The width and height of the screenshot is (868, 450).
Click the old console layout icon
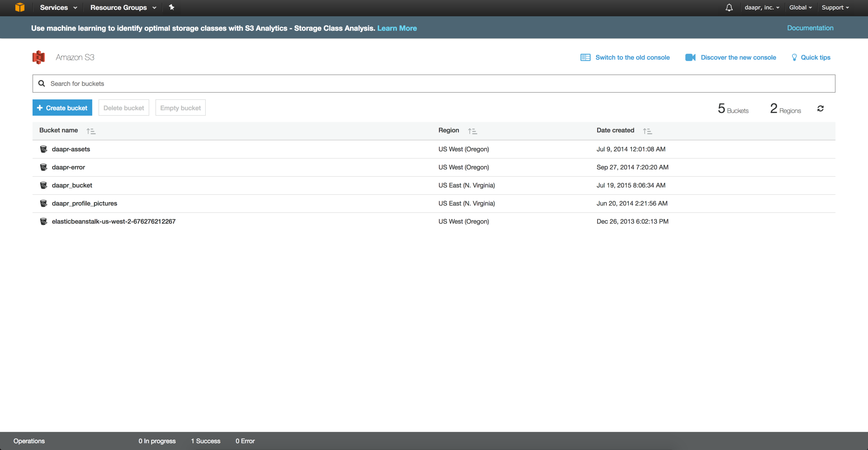[585, 57]
